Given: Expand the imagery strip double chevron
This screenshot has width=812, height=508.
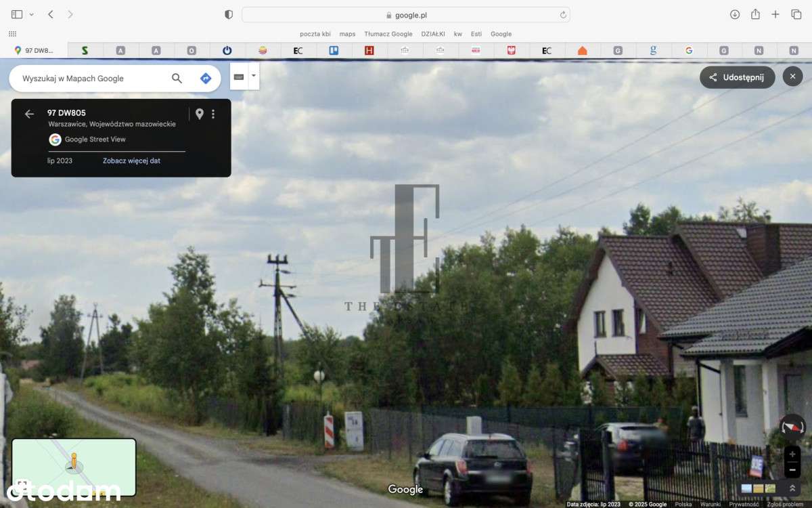Looking at the screenshot, I should [x=792, y=488].
